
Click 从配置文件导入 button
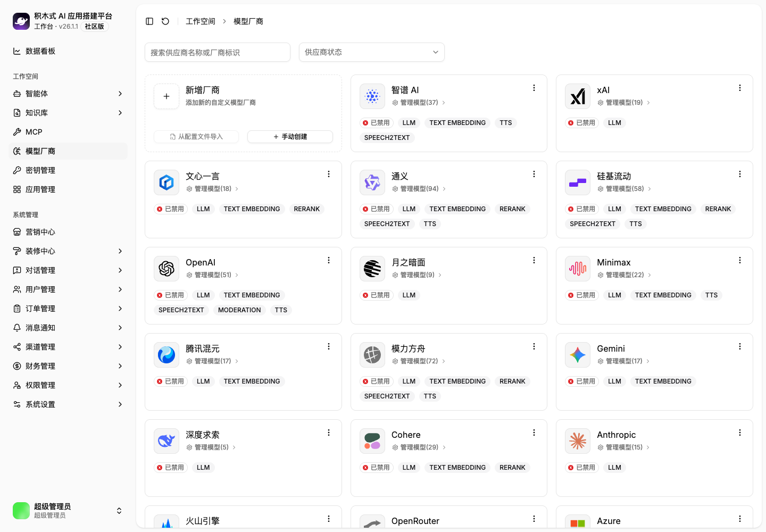pos(196,137)
